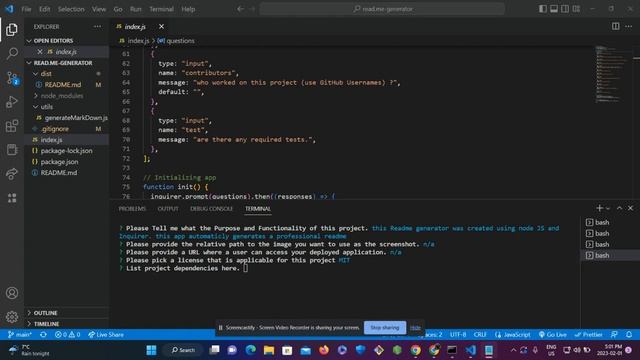
Task: Change UTF-8 encoding in status bar
Action: click(x=458, y=335)
